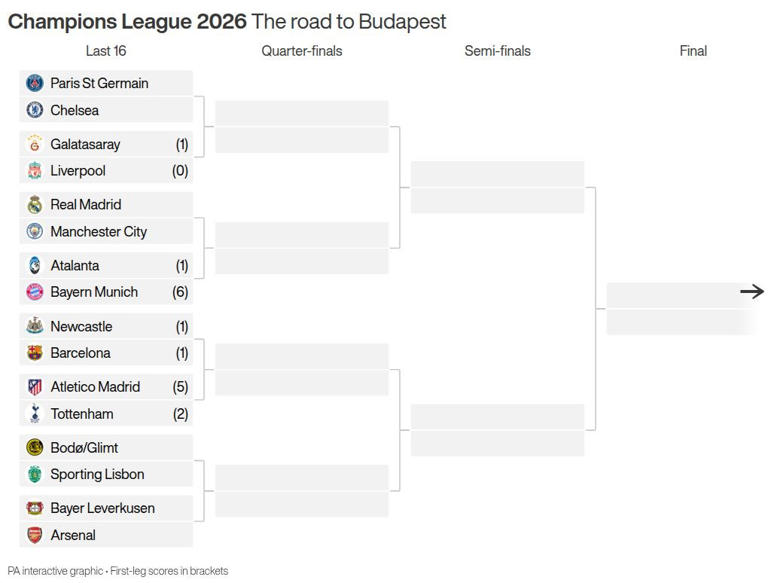Click the Atletico Madrid club crest
This screenshot has width=768, height=583.
[x=35, y=387]
